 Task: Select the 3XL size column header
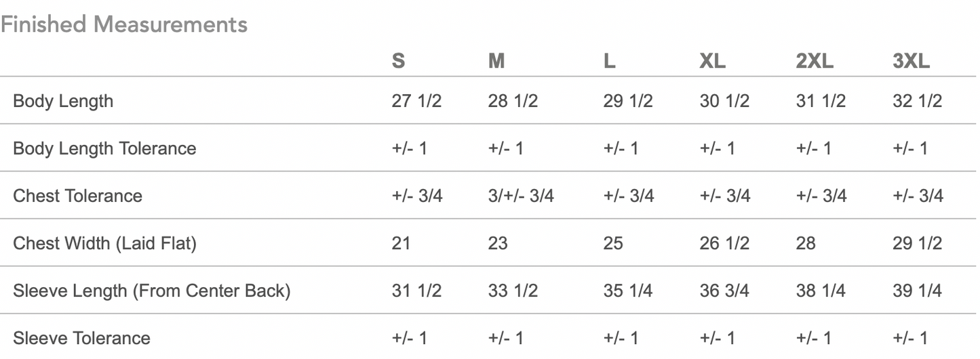(912, 61)
